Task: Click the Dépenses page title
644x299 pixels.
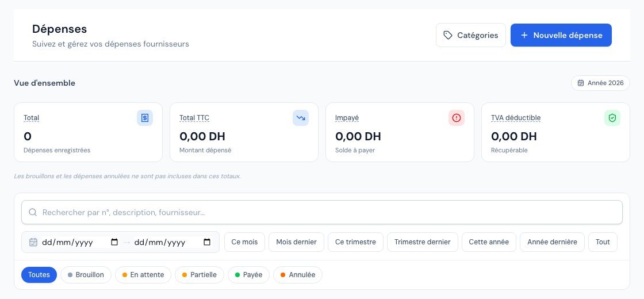Action: tap(60, 29)
